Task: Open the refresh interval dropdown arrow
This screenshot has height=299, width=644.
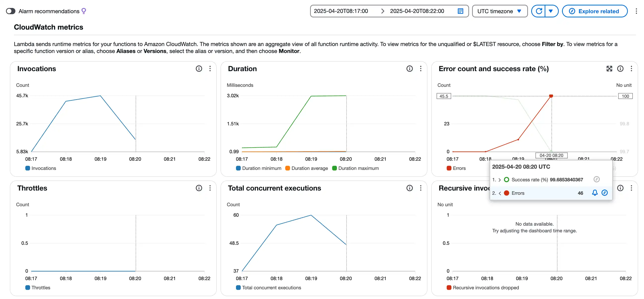Action: [x=551, y=11]
